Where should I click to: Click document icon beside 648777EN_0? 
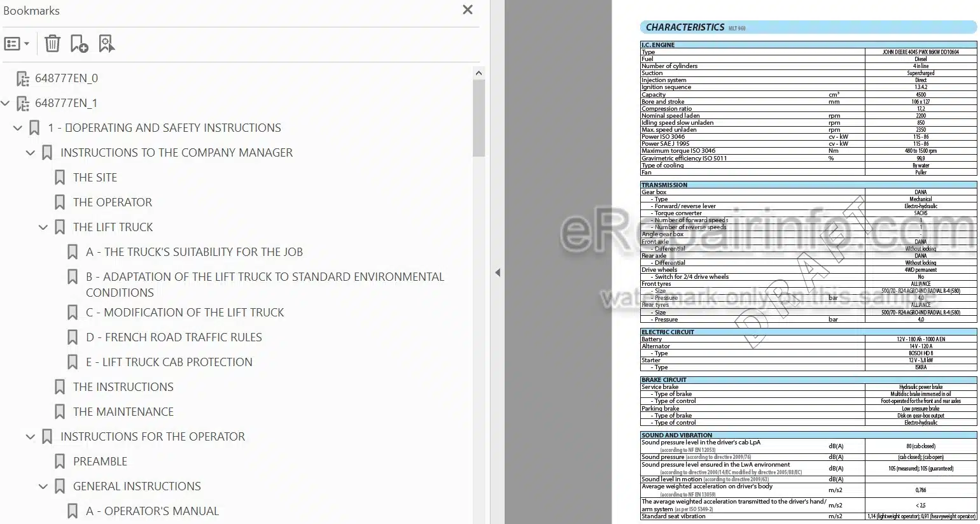pos(22,78)
